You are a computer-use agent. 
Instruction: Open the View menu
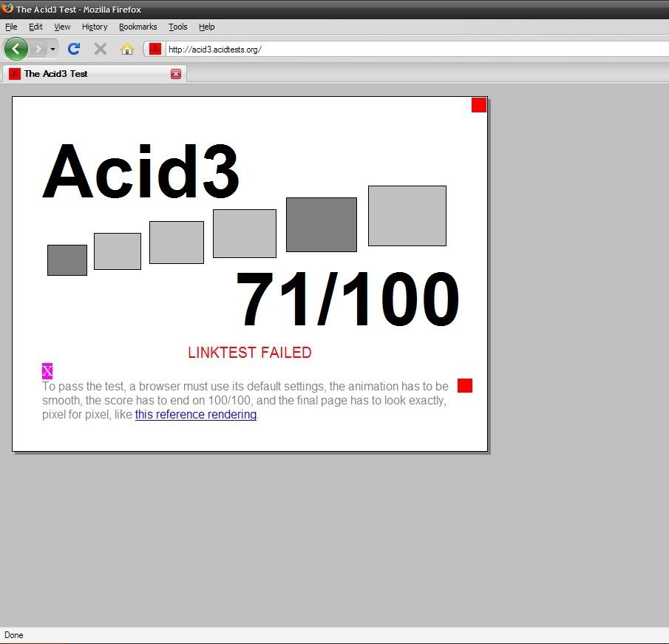pos(62,27)
